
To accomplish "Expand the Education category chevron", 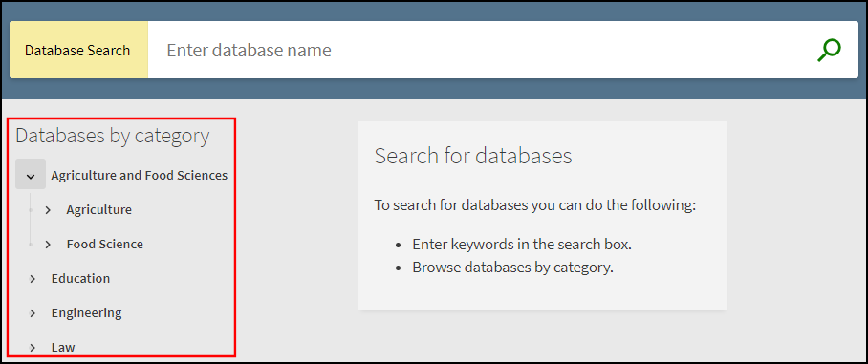I will (33, 279).
